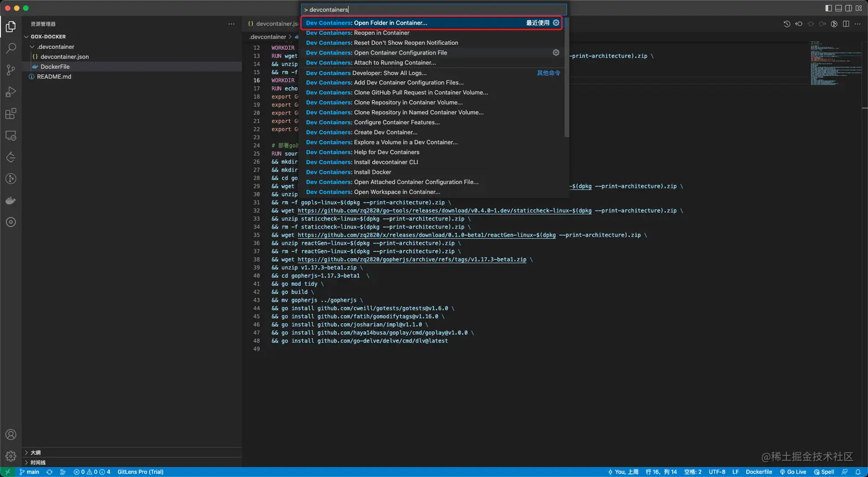
Task: Open notifications bell in status bar
Action: pos(859,472)
